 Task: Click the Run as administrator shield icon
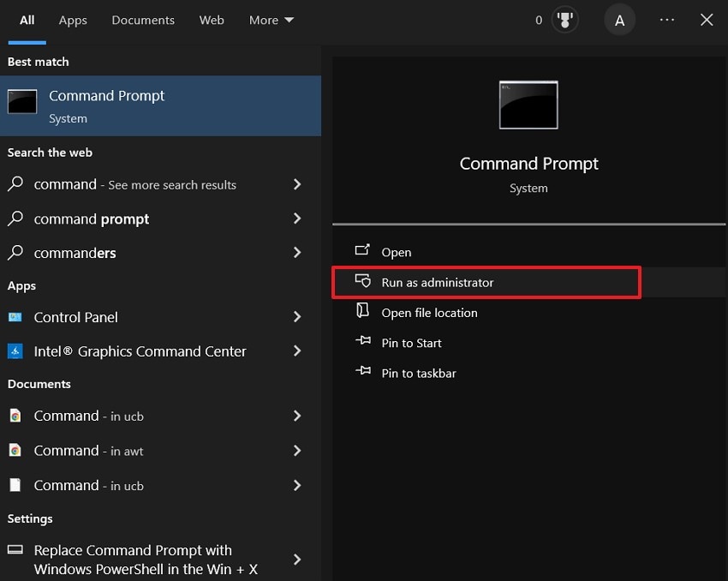pyautogui.click(x=362, y=280)
